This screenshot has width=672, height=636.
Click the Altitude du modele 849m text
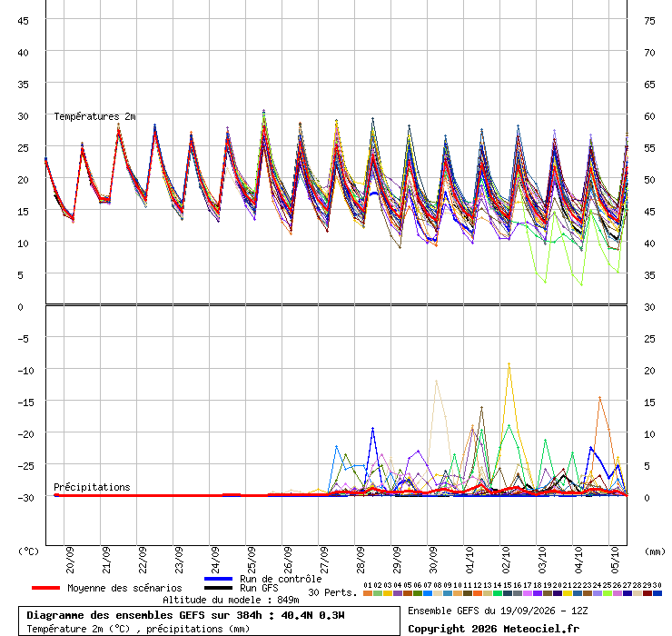tap(231, 600)
